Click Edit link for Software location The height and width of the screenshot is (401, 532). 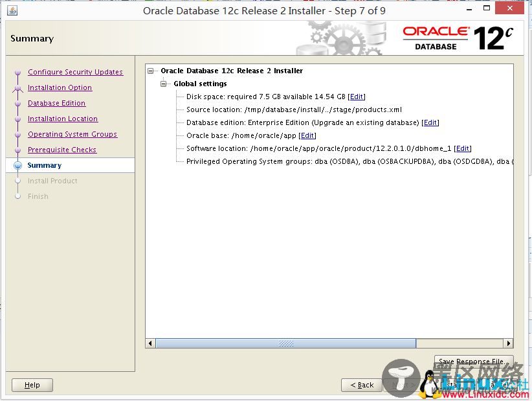tap(463, 148)
